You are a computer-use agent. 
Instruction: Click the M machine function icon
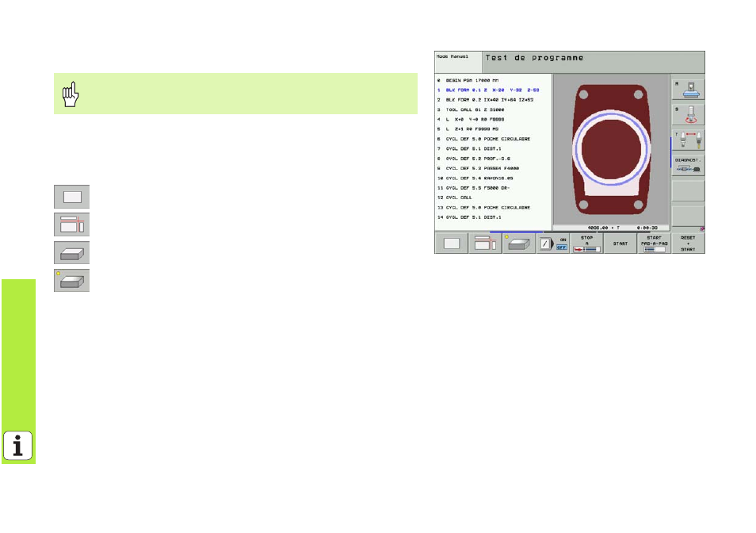click(x=688, y=90)
